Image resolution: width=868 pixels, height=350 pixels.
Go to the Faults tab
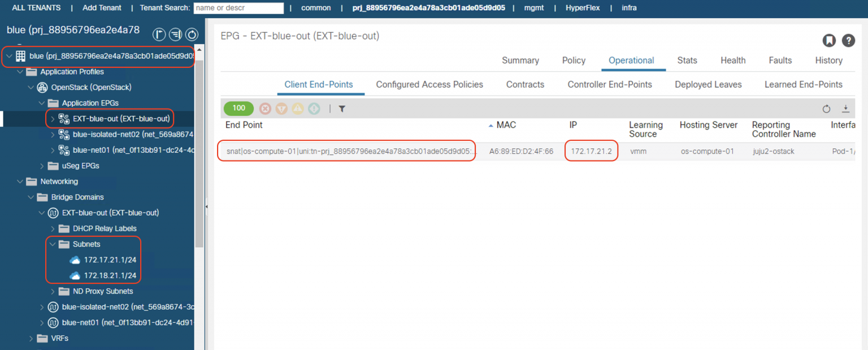pos(780,60)
